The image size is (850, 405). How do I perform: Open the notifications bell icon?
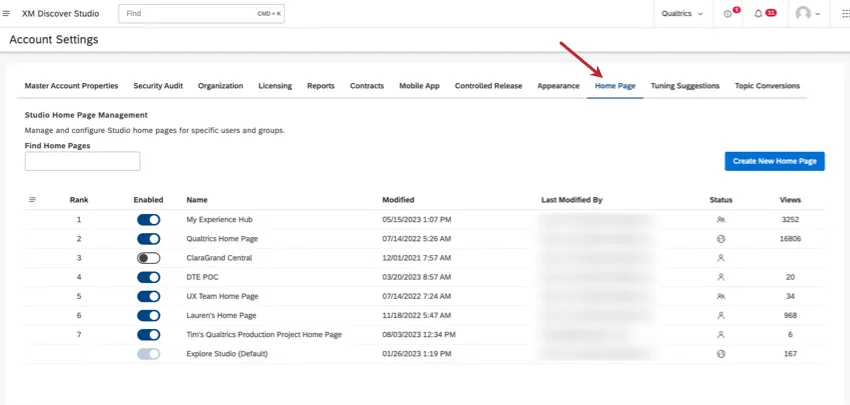point(759,14)
